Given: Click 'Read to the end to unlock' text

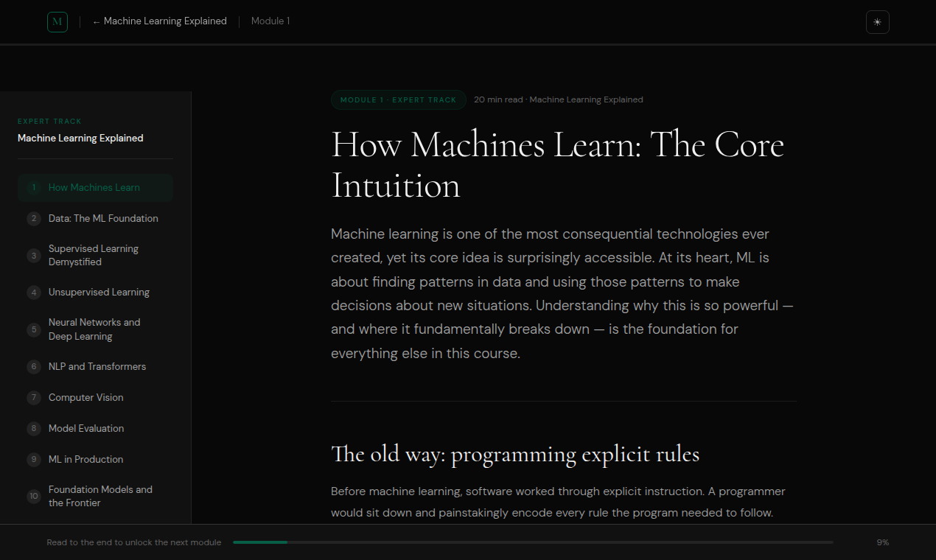Looking at the screenshot, I should click(x=134, y=542).
